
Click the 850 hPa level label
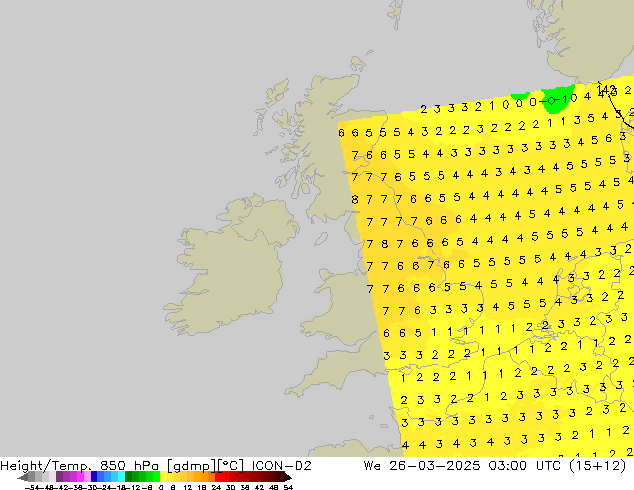tap(130, 466)
